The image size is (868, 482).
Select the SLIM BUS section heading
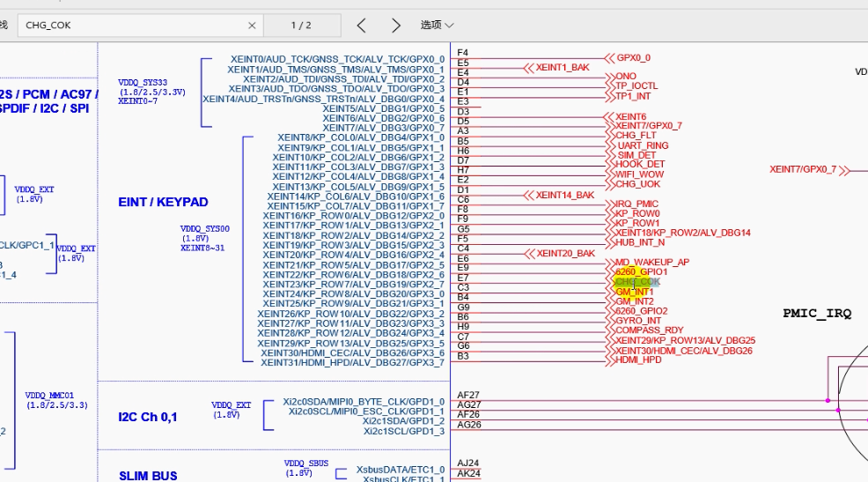(x=148, y=476)
